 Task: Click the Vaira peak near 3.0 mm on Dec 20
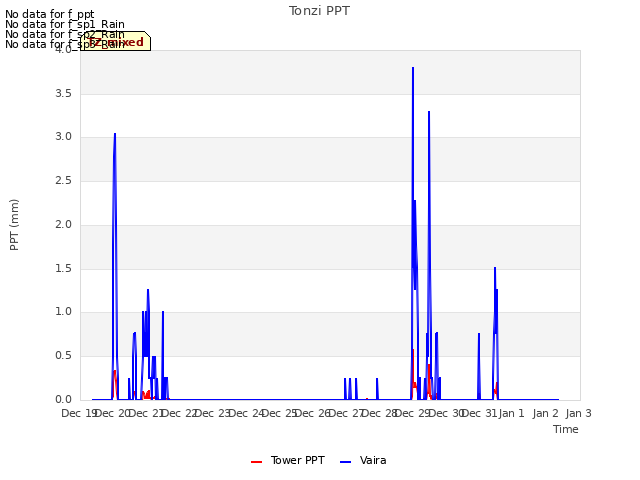click(115, 134)
